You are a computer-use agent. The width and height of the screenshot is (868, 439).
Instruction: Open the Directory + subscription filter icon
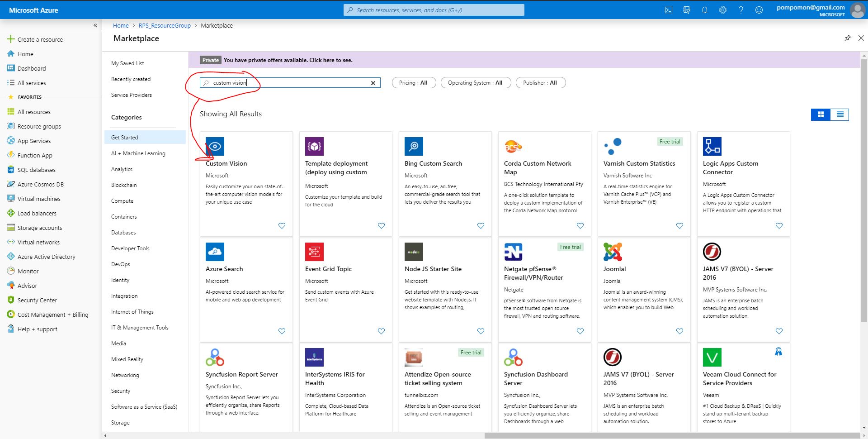pyautogui.click(x=686, y=10)
